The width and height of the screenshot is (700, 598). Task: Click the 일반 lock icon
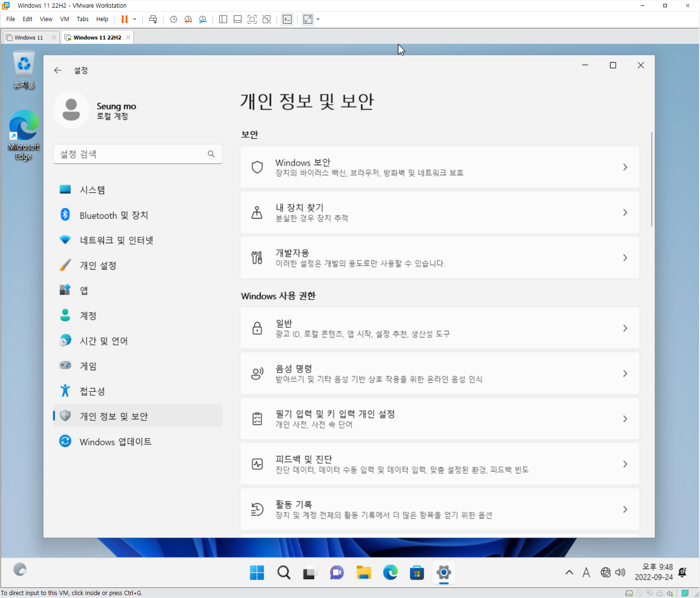(x=257, y=328)
